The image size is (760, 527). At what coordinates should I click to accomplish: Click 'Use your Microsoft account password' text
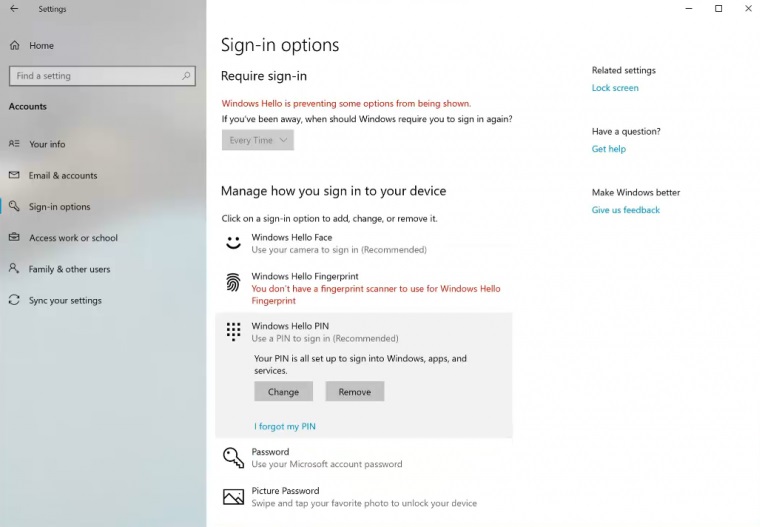click(327, 464)
